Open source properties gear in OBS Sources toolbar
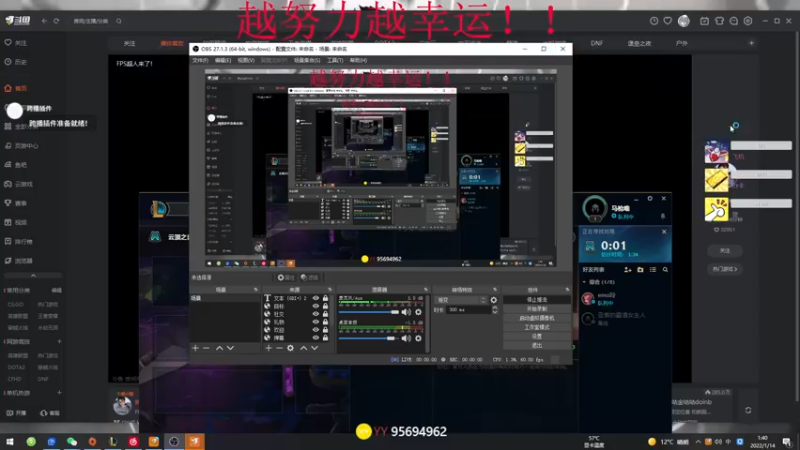The height and width of the screenshot is (450, 800). 290,348
